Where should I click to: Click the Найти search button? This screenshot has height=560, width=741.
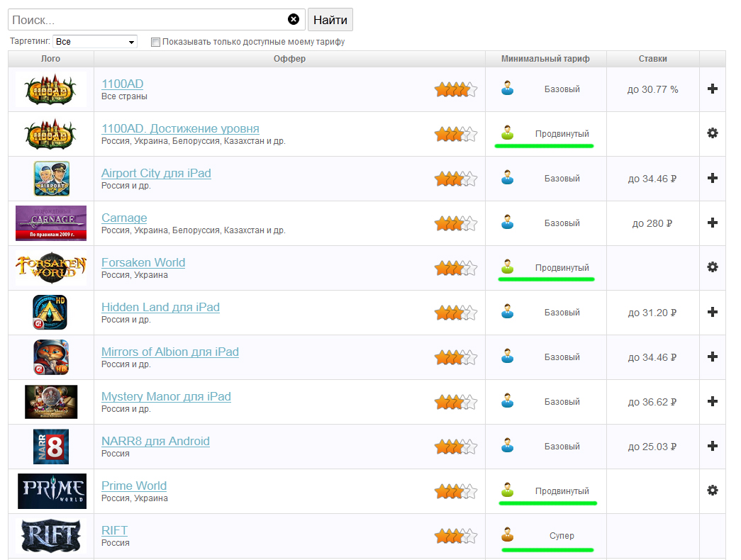click(x=330, y=20)
